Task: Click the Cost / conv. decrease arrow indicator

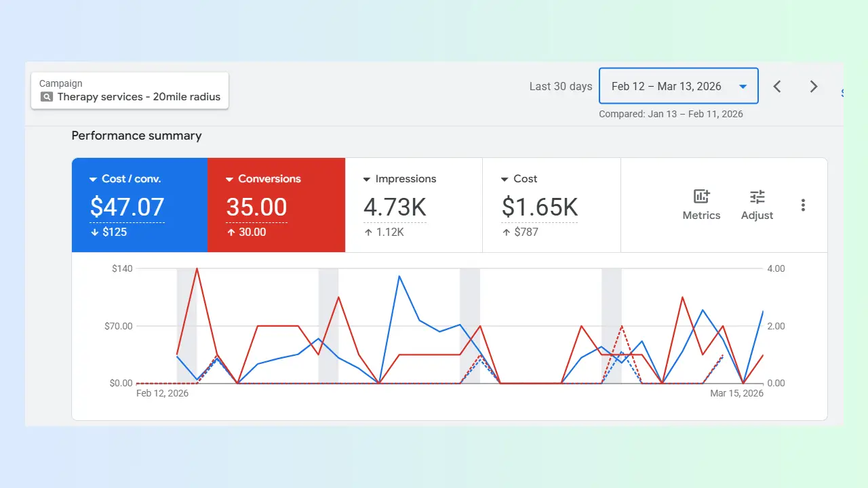Action: [94, 232]
